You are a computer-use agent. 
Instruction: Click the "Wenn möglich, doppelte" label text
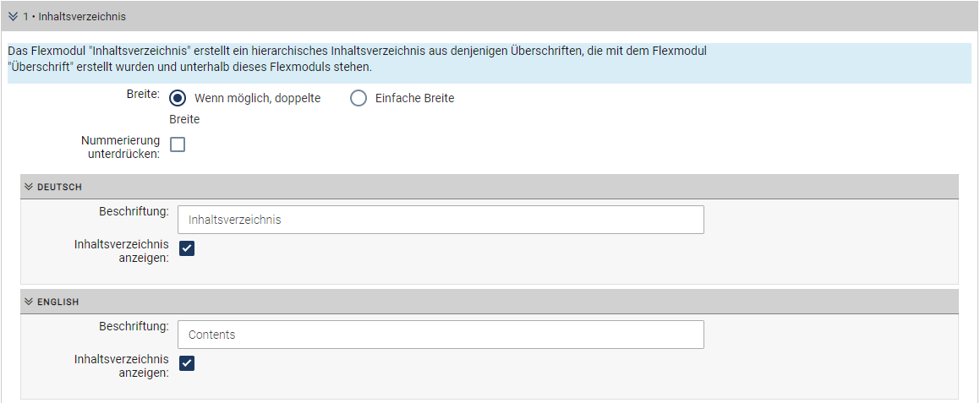click(257, 98)
